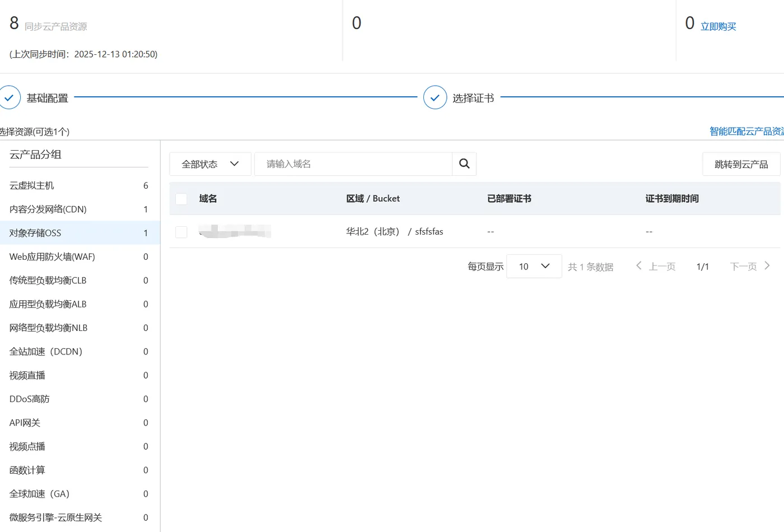The width and height of the screenshot is (784, 532).
Task: Click the blurred domain name cell
Action: click(x=235, y=231)
